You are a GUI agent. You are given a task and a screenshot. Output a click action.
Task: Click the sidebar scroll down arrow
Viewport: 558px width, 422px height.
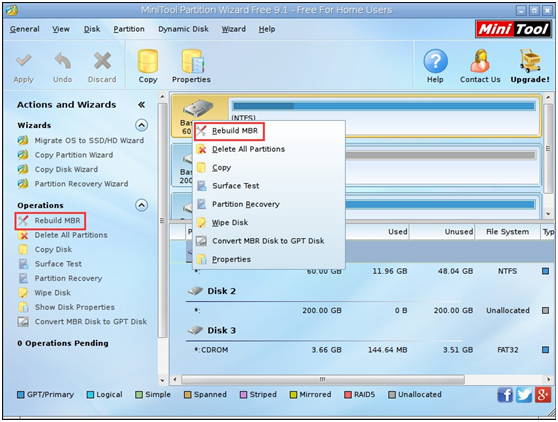162,380
